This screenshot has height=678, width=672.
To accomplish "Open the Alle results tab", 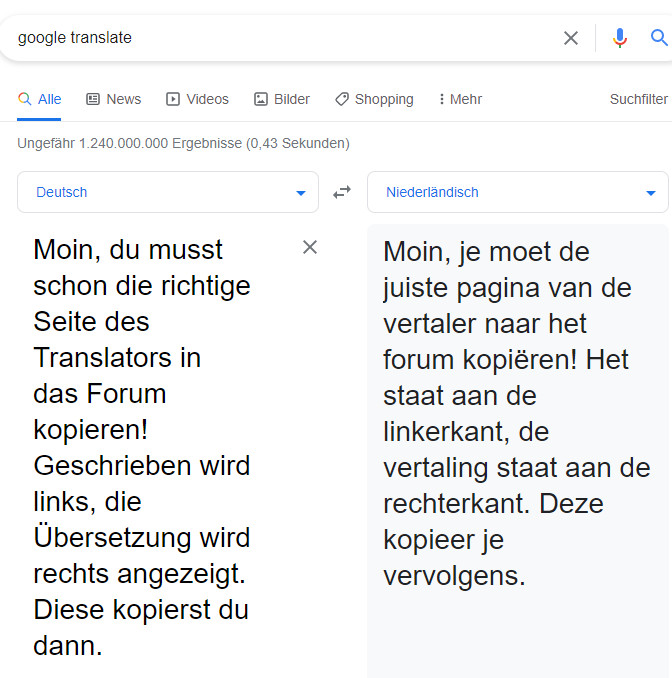I will (40, 99).
